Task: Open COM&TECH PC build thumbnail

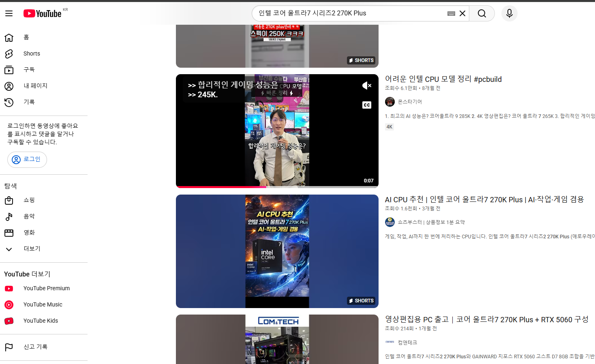Action: [x=277, y=339]
